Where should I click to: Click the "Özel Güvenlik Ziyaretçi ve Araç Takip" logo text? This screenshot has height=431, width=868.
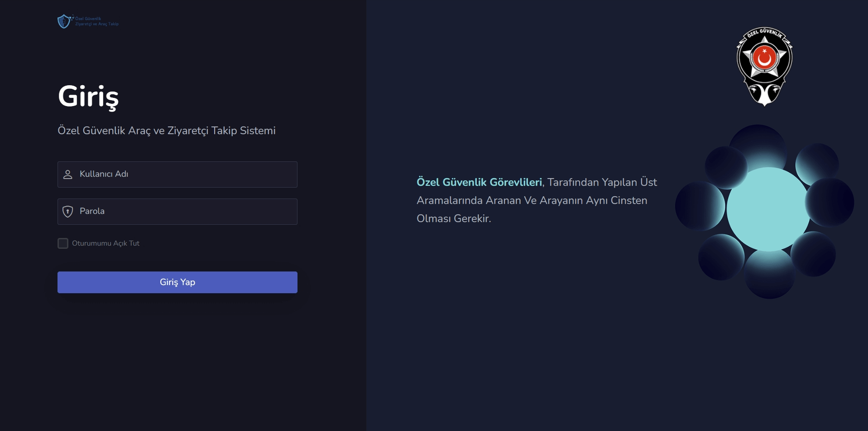pyautogui.click(x=96, y=21)
